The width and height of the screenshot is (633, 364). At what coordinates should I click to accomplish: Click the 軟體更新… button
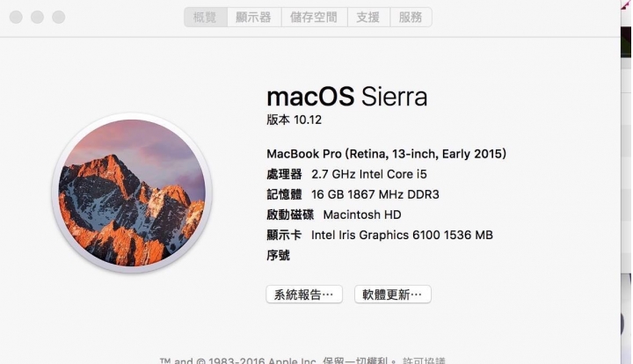[392, 295]
